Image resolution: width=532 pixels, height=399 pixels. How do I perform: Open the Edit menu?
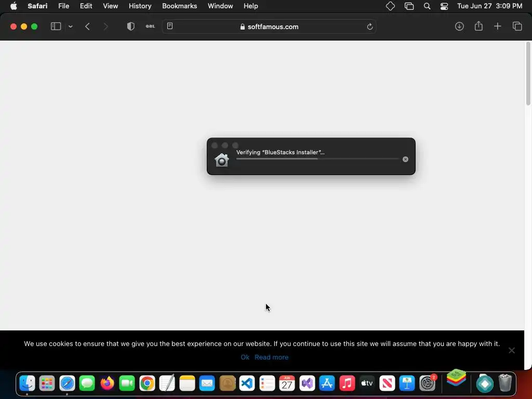click(86, 6)
